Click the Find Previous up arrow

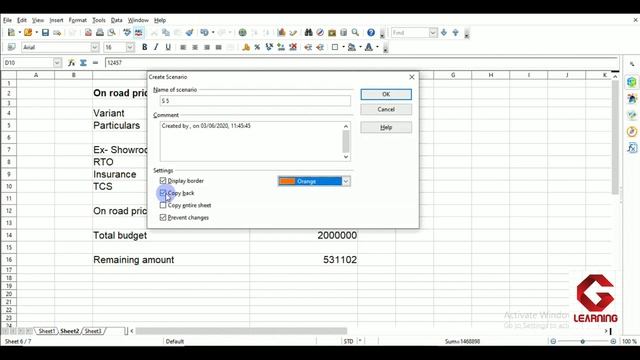click(x=456, y=33)
